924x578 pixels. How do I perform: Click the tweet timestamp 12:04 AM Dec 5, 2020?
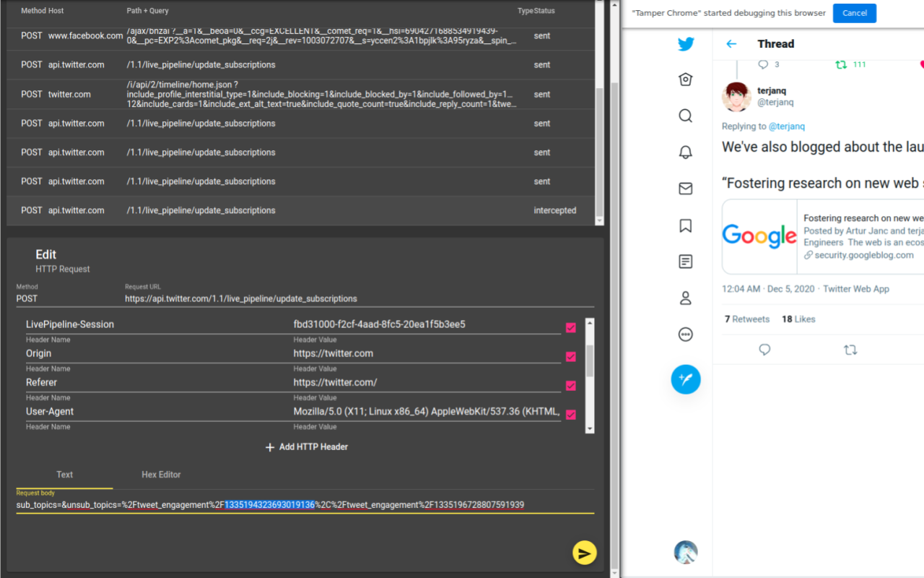[x=768, y=289]
